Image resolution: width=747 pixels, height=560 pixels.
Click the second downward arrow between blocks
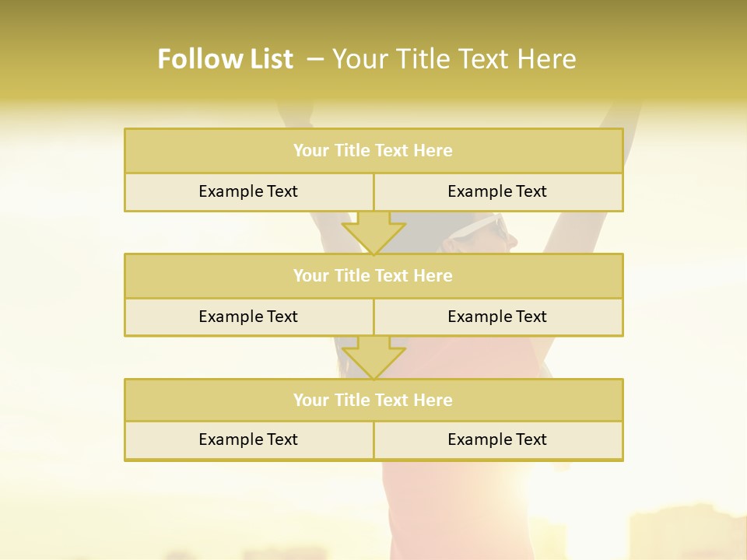pos(373,357)
